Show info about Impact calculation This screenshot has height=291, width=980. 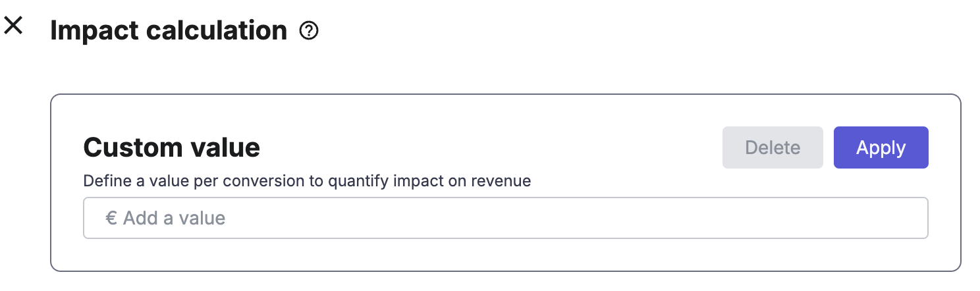click(x=309, y=31)
